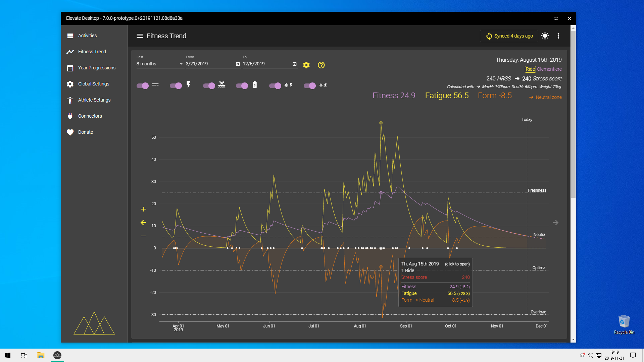Viewport: 644px width, 362px height.
Task: Move chart period back with left arrow
Action: [x=143, y=223]
